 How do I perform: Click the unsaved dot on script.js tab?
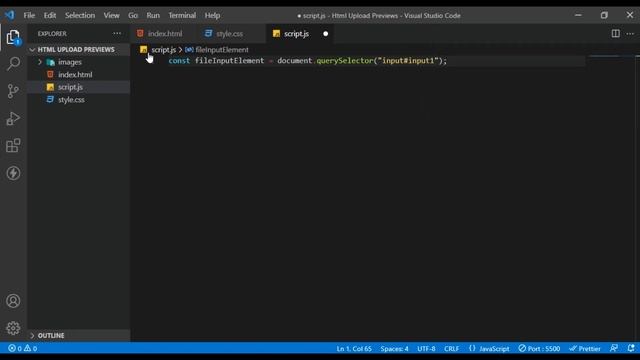(x=325, y=33)
